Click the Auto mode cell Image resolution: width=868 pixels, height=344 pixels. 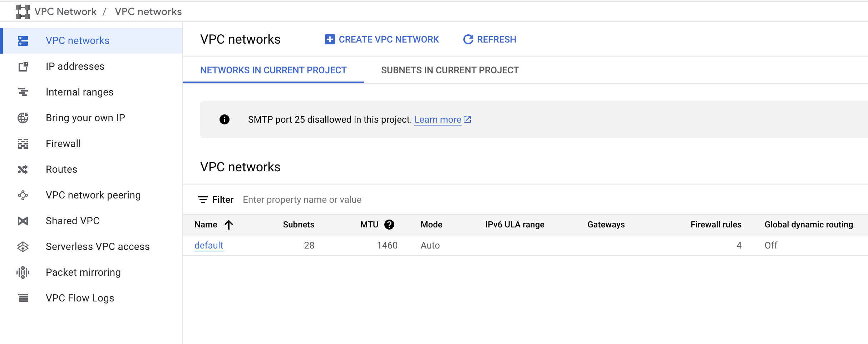pyautogui.click(x=430, y=245)
